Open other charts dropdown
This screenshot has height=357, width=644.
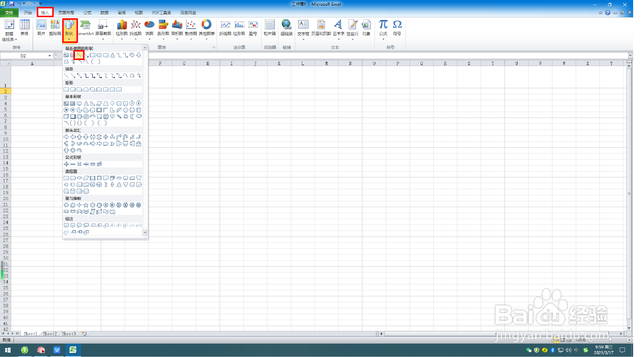[x=207, y=30]
